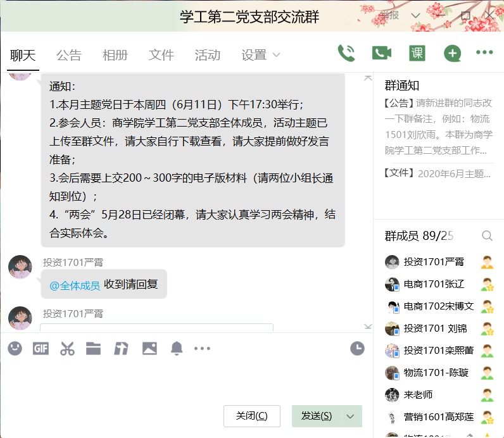Click the 发送(S) button
This screenshot has height=438, width=504.
[x=317, y=416]
